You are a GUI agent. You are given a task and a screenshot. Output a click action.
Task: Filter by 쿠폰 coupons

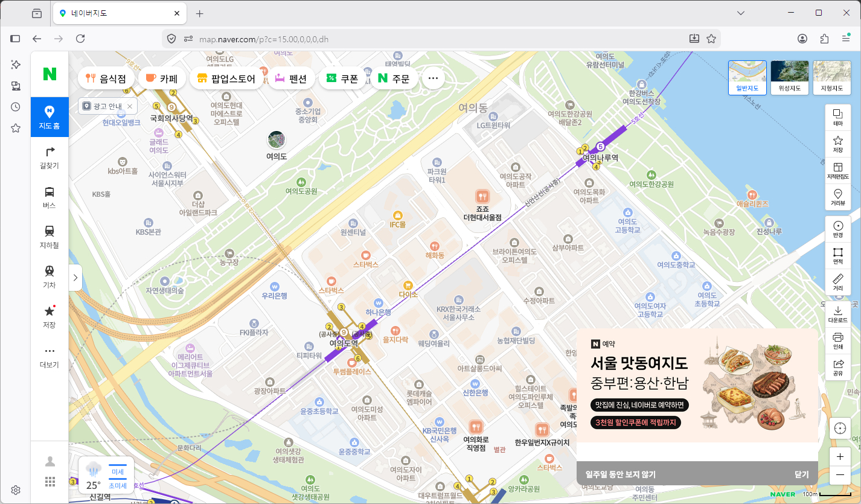click(342, 78)
